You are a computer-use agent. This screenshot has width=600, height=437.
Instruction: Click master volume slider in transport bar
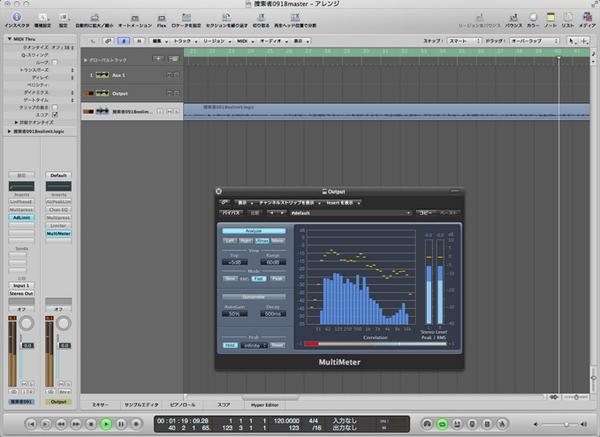click(559, 424)
